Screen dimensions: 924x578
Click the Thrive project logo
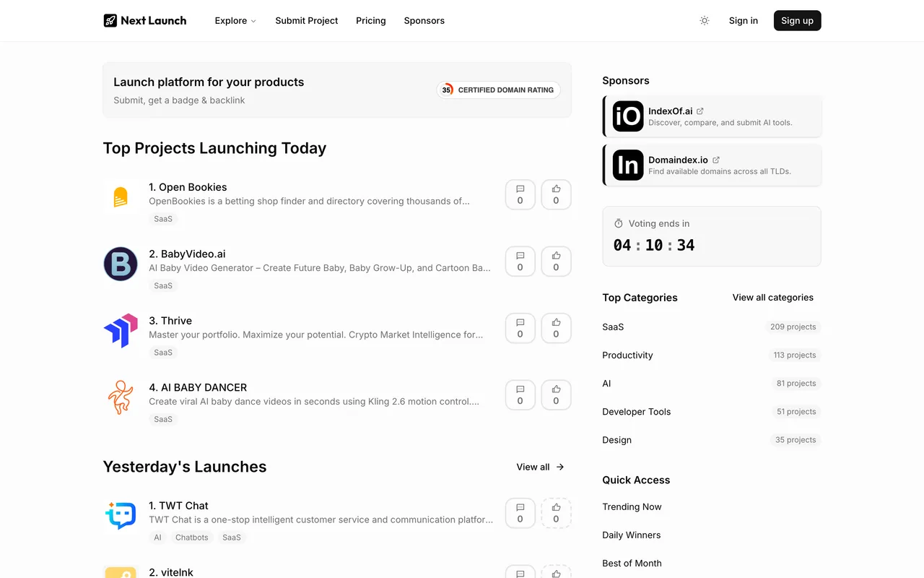click(121, 331)
